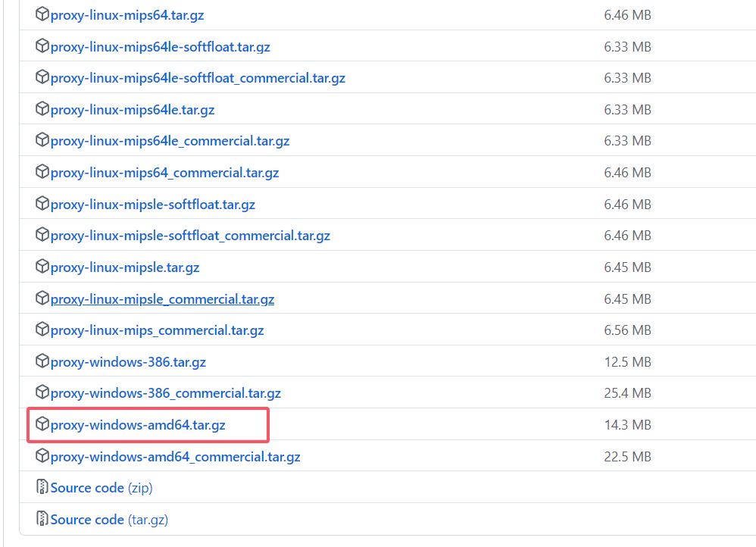Screen dimensions: 756x547
Task: Click zip file icon beside Source code (tar.gz)
Action: [x=42, y=518]
